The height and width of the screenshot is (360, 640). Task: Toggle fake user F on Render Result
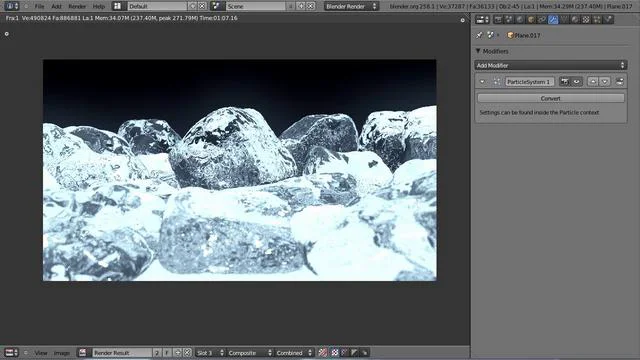click(167, 353)
